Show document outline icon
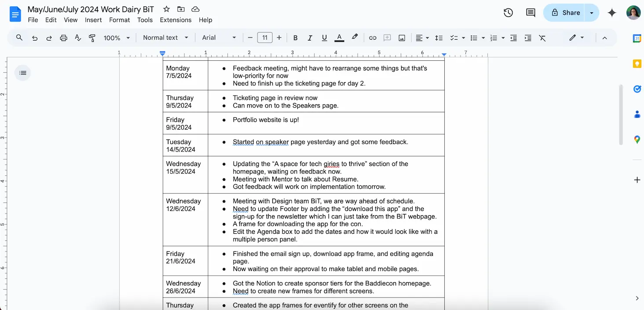The image size is (644, 310). [23, 73]
